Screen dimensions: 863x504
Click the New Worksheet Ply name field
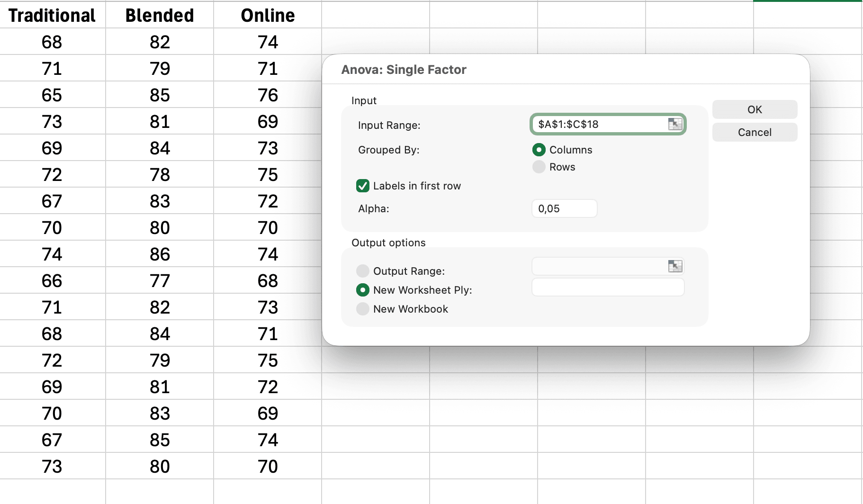coord(608,287)
